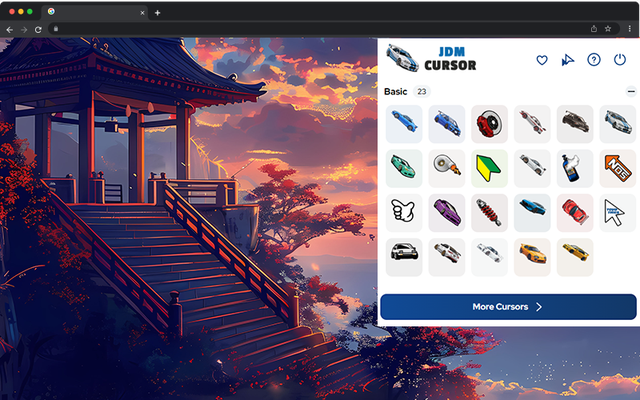Click the share icon in address bar
This screenshot has height=400, width=640.
coord(594,29)
